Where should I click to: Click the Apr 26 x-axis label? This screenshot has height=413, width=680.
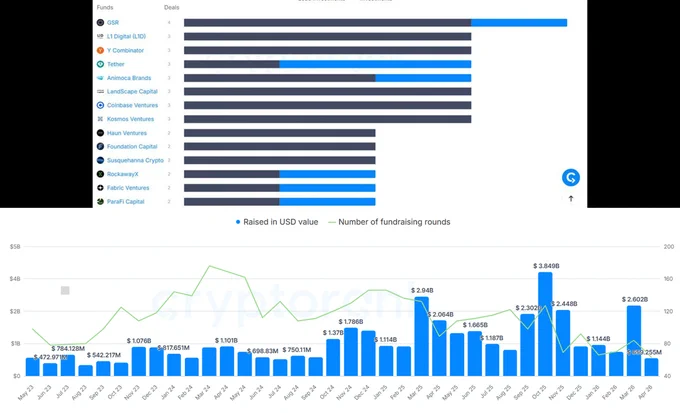645,392
